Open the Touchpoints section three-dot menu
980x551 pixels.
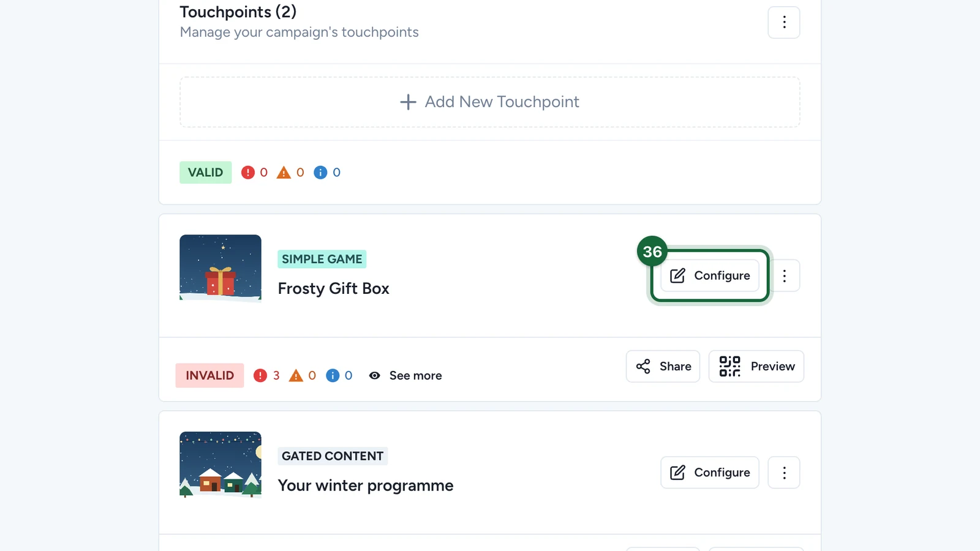coord(784,23)
